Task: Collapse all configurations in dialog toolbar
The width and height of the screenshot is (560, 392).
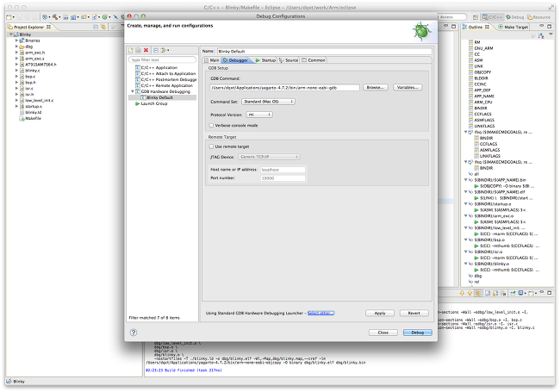Action: pos(156,50)
